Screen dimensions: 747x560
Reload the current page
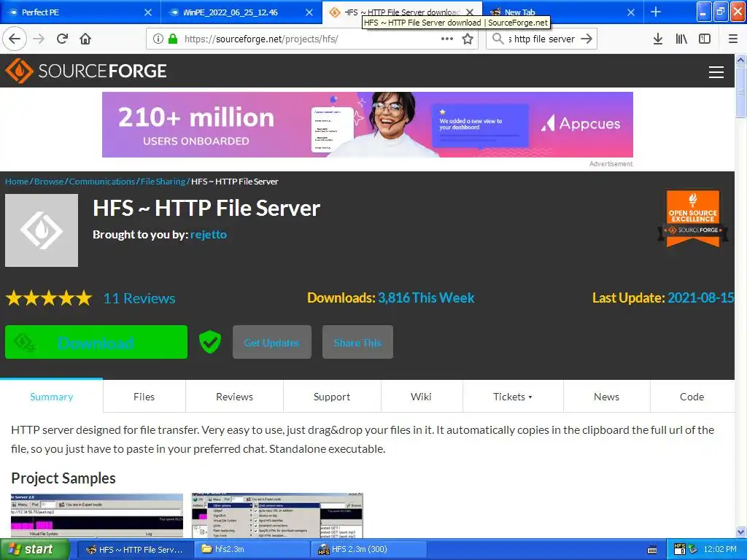coord(62,39)
